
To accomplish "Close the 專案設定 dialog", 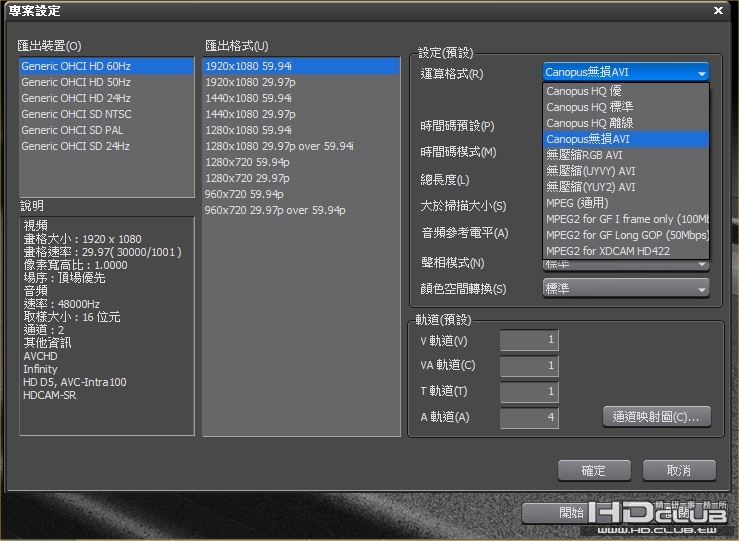I will point(718,10).
